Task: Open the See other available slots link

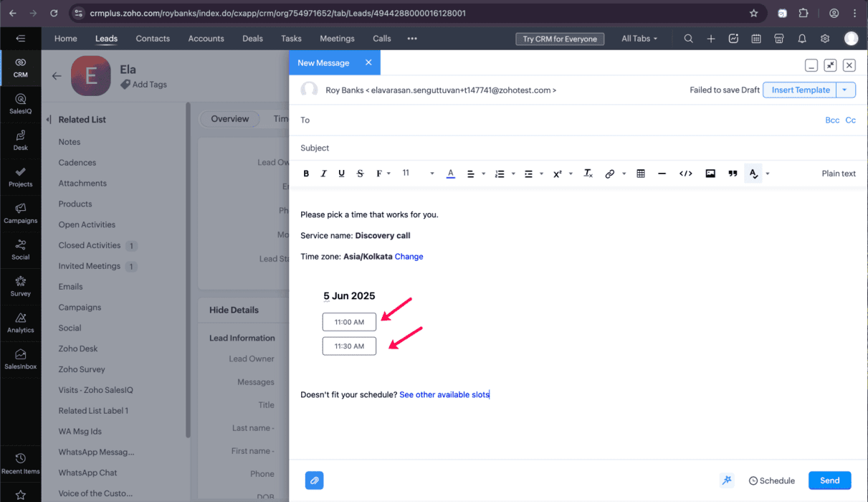Action: coord(444,394)
